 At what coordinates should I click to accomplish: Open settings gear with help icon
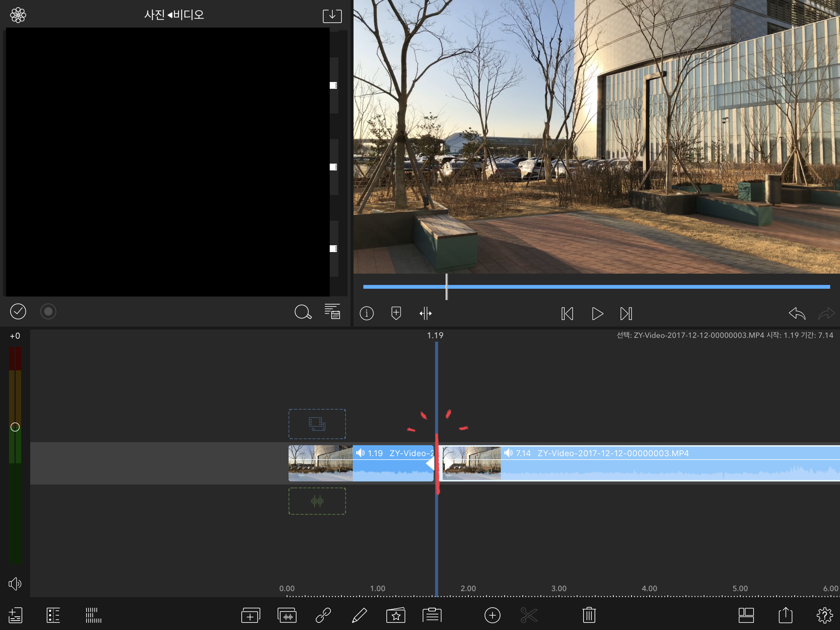[825, 615]
